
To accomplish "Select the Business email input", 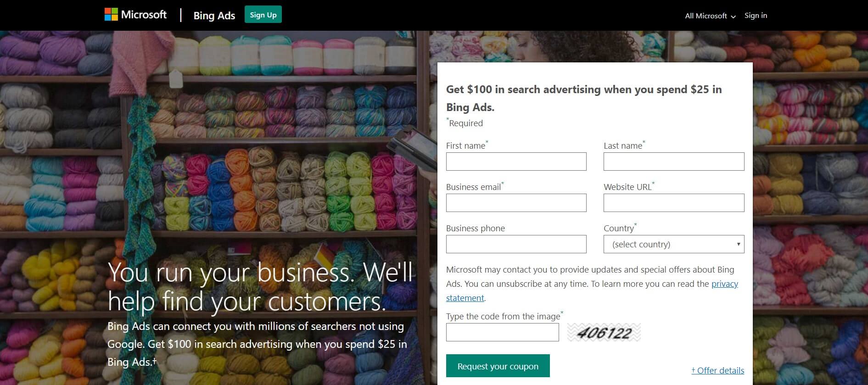I will click(x=516, y=203).
